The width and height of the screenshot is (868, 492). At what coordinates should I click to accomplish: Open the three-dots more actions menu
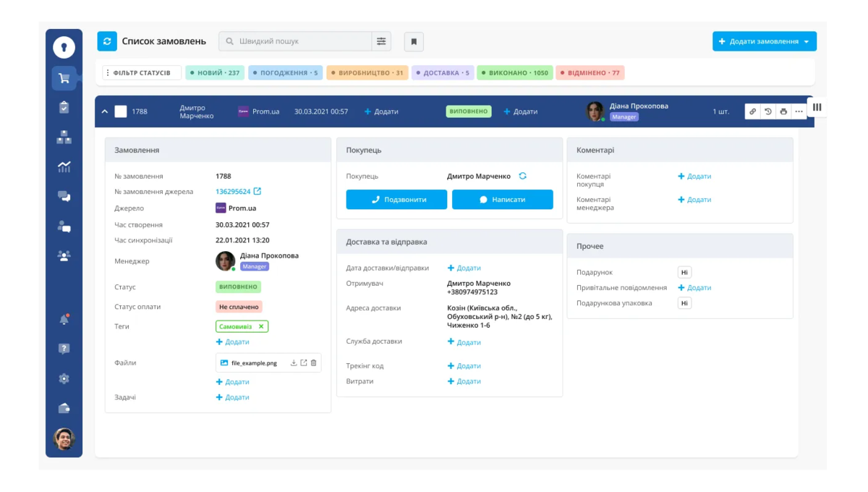tap(799, 111)
